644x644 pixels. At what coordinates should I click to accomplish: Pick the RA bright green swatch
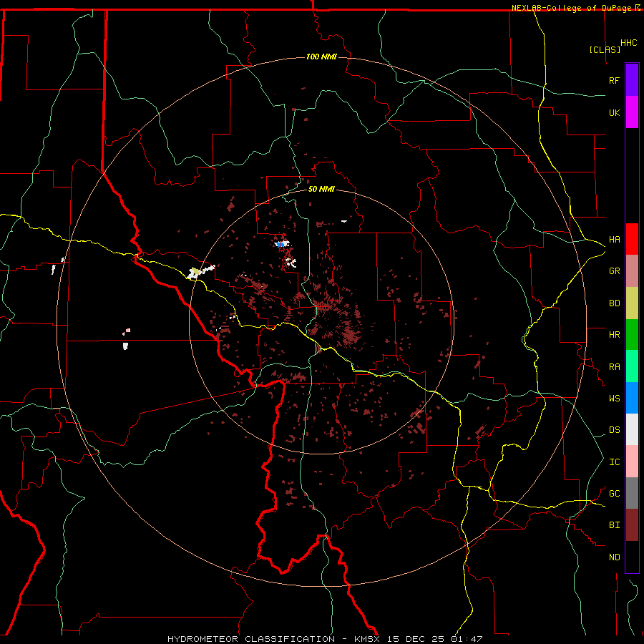(x=632, y=366)
